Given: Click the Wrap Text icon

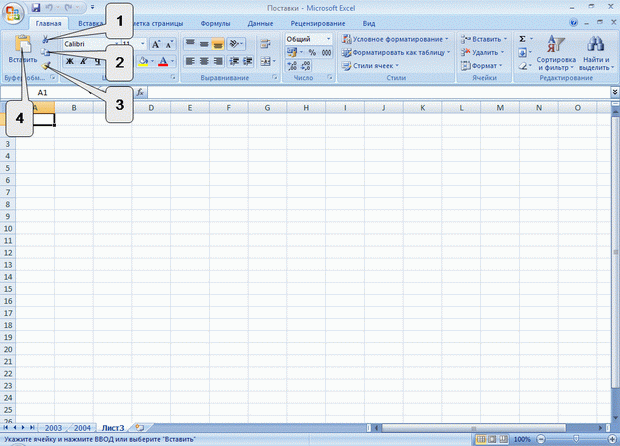Looking at the screenshot, I should point(265,44).
